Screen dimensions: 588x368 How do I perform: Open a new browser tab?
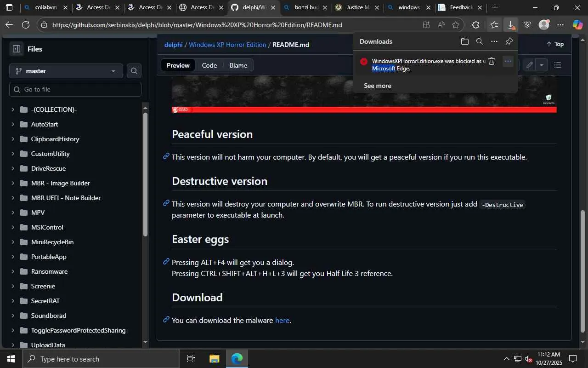(495, 7)
